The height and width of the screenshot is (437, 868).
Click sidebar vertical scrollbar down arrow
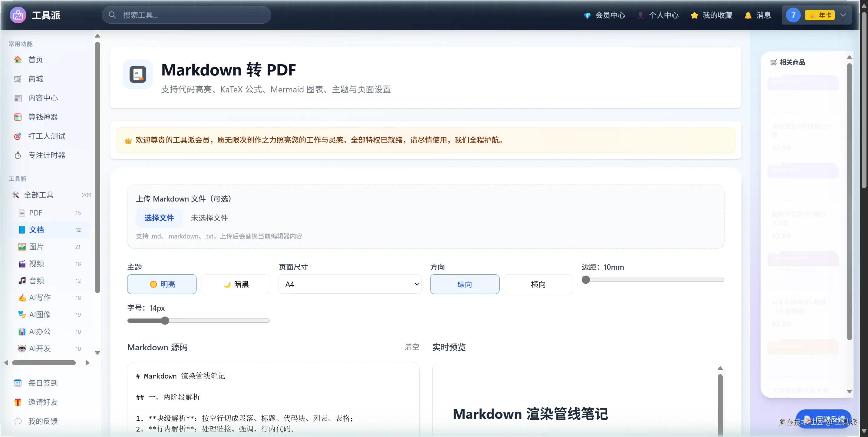pyautogui.click(x=97, y=353)
